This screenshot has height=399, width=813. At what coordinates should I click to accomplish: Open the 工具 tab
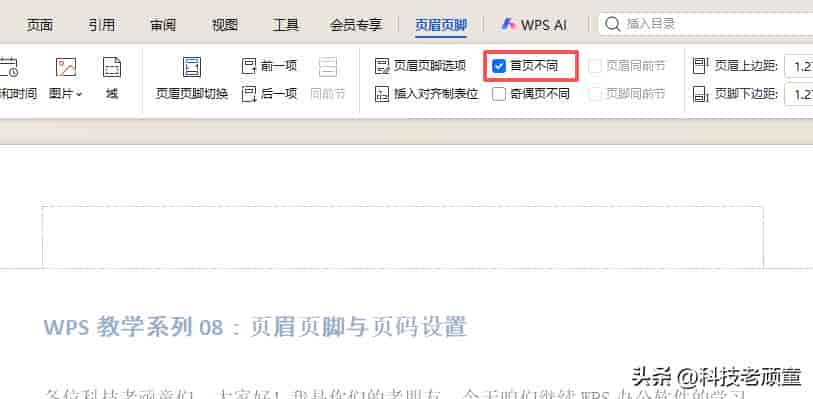286,24
